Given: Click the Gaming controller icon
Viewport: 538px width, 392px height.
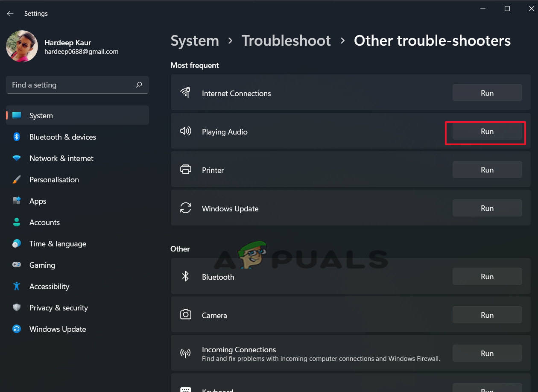Looking at the screenshot, I should click(17, 265).
